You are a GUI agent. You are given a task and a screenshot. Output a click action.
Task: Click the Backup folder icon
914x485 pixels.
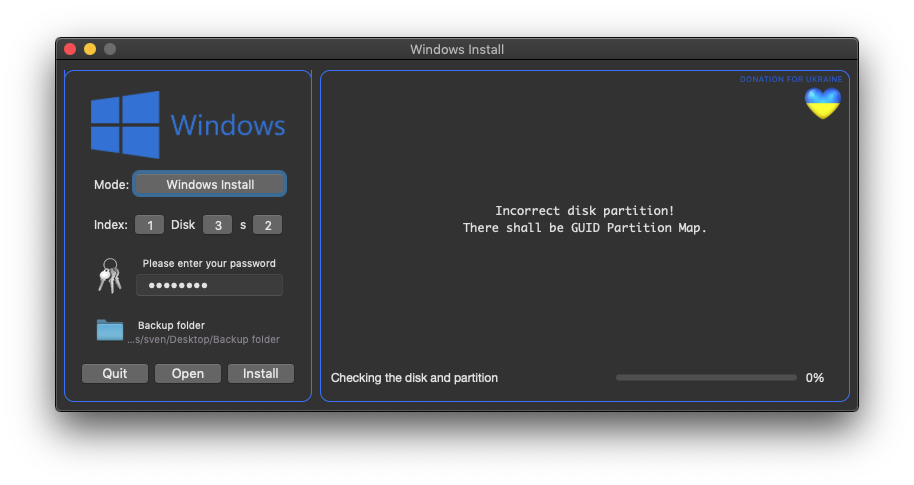pyautogui.click(x=110, y=330)
